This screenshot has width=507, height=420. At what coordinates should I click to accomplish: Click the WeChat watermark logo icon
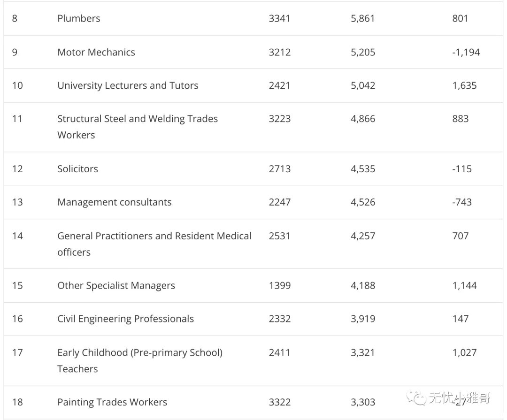416,397
